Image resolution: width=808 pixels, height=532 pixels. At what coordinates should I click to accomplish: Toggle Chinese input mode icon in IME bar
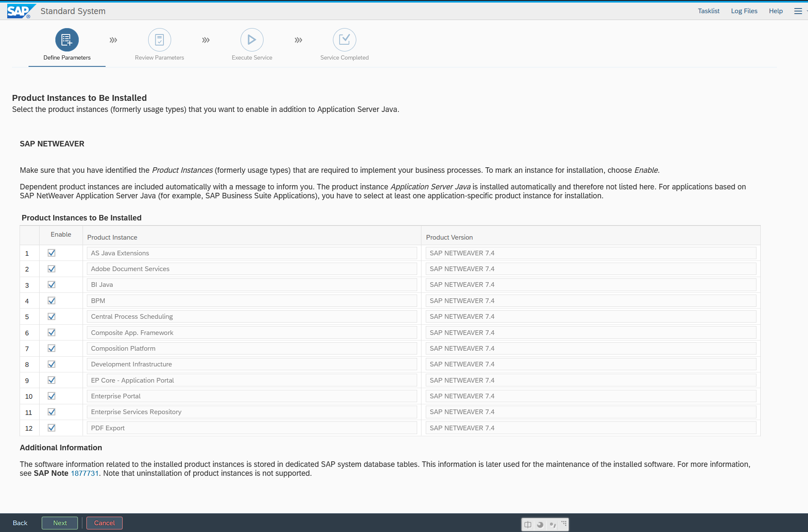click(x=528, y=525)
